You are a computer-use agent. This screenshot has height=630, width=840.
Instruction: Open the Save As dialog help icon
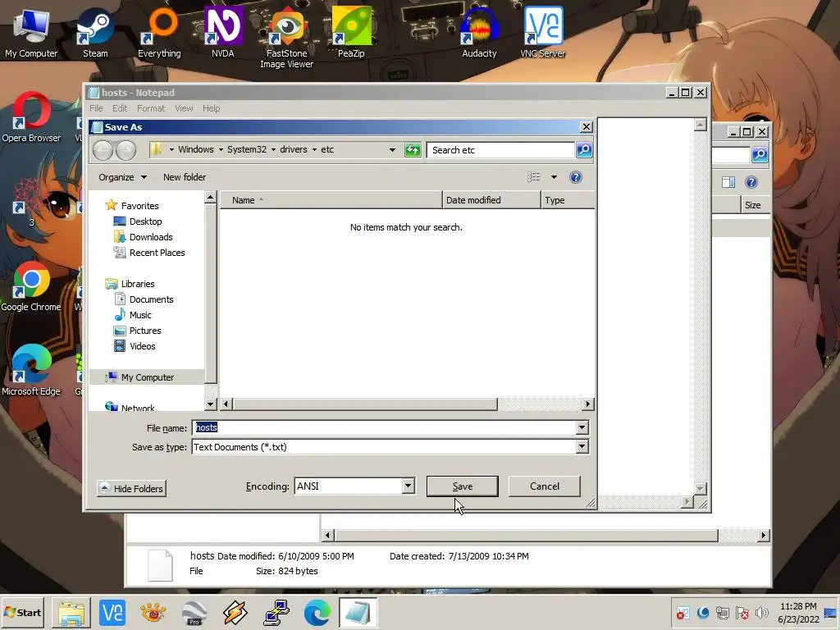575,177
